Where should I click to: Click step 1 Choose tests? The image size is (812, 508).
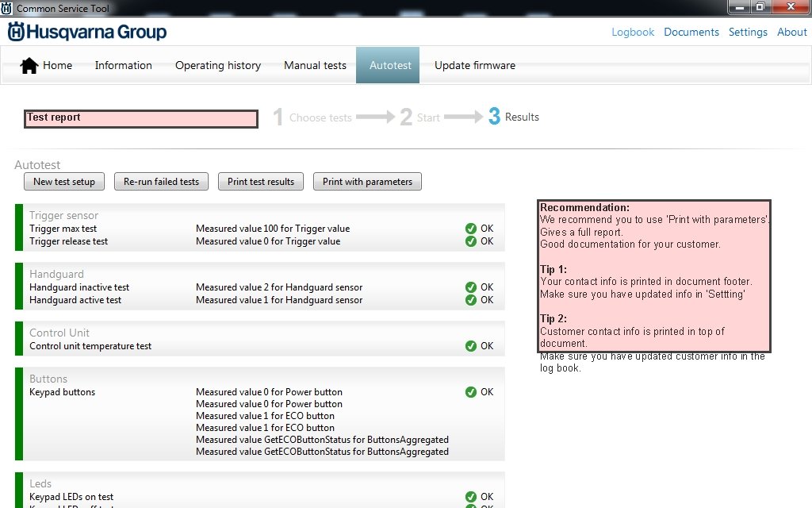tap(312, 117)
